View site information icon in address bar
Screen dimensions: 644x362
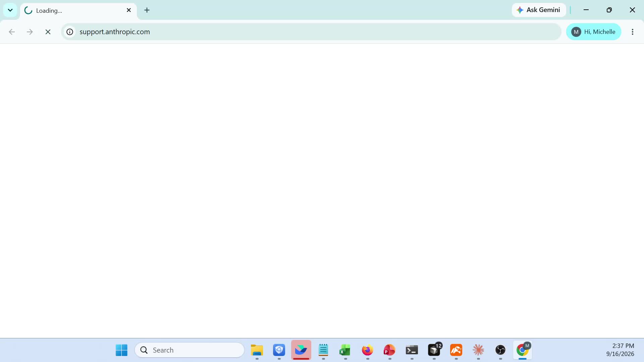(x=70, y=32)
